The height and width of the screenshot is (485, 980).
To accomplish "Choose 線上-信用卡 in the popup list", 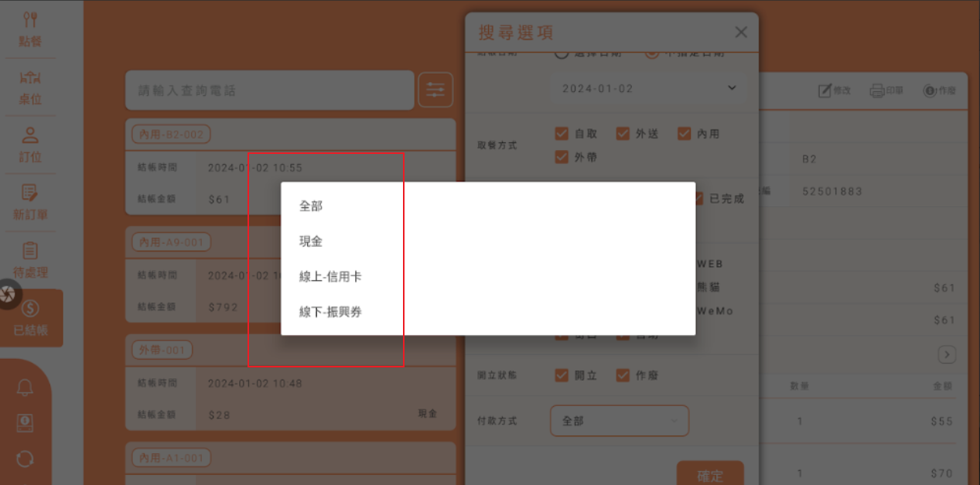I will click(x=330, y=276).
